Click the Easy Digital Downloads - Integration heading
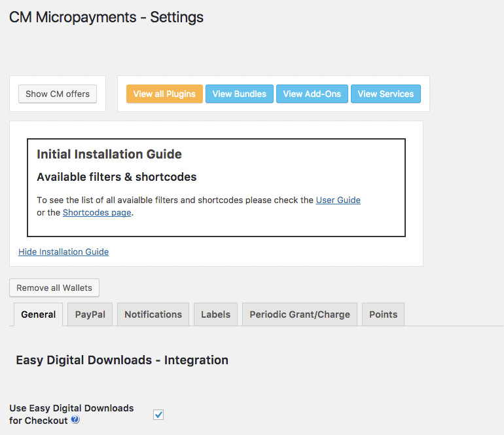The image size is (504, 435). tap(122, 360)
